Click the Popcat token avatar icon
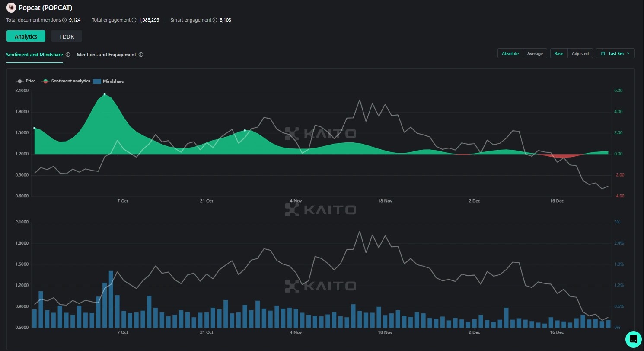The width and height of the screenshot is (644, 351). [x=11, y=7]
